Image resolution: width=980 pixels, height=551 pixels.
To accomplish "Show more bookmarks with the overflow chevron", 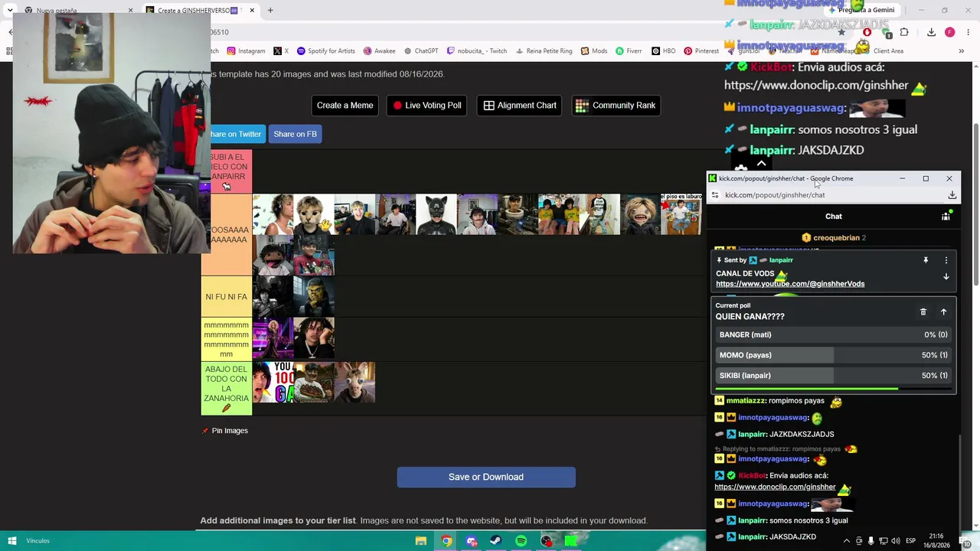I will pyautogui.click(x=962, y=51).
